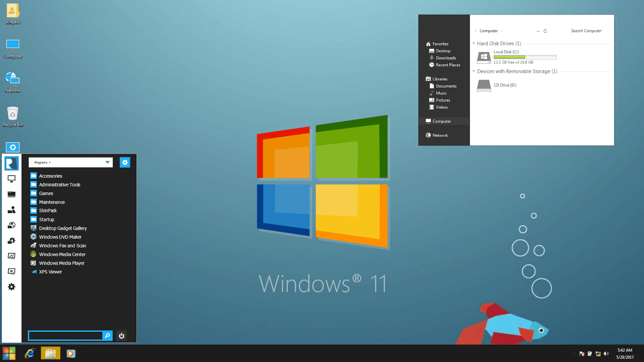Select Favorites in the Explorer navigation pane
Screen dimensions: 644x362
[437, 44]
